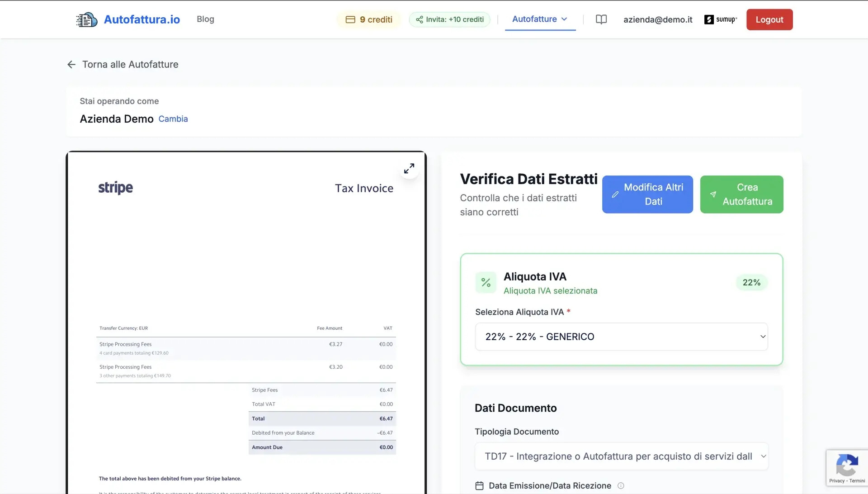Screen dimensions: 868x494
Task: Click the SumUp logo in the header
Action: [x=721, y=19]
